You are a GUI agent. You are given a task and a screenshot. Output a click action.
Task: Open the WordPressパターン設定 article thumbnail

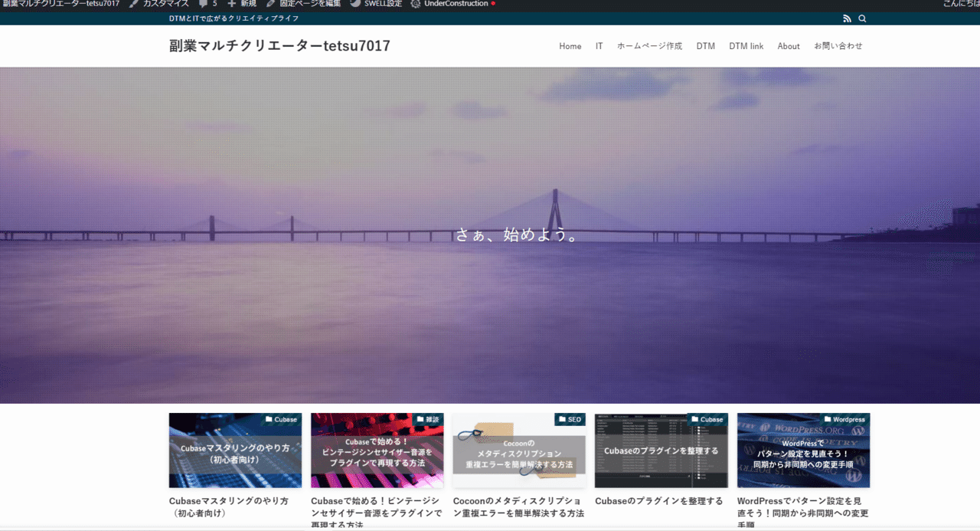coord(803,450)
